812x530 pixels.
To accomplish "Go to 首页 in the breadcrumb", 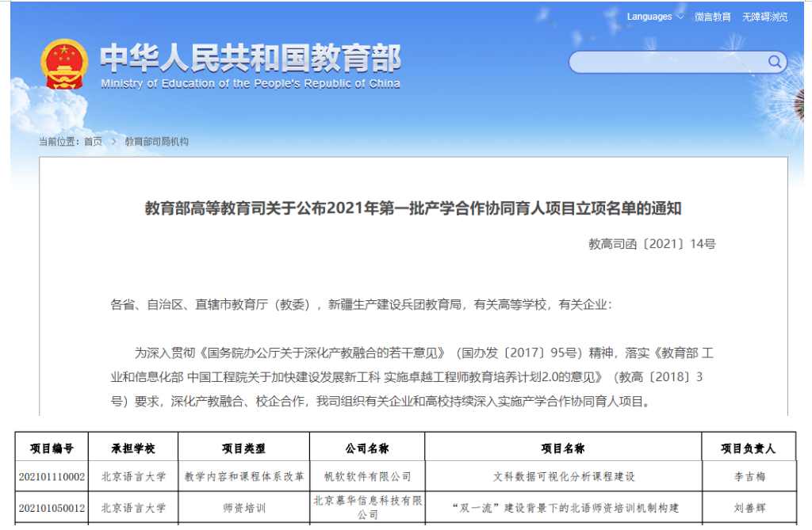I will [92, 143].
